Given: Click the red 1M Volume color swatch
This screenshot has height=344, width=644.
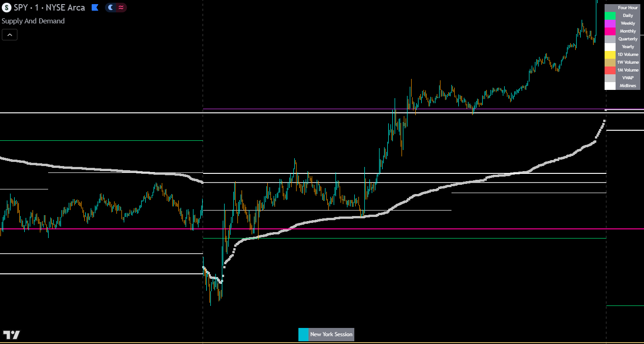Looking at the screenshot, I should 610,70.
